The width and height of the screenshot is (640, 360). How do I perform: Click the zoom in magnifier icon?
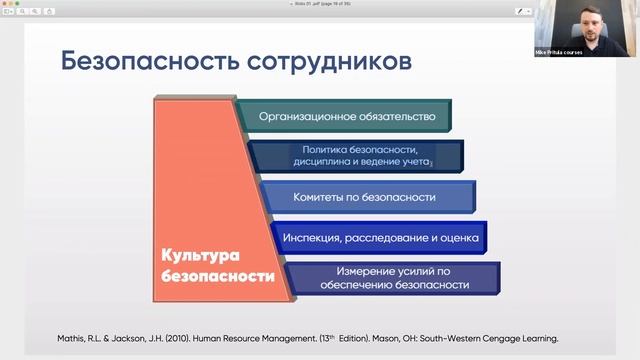(x=35, y=11)
